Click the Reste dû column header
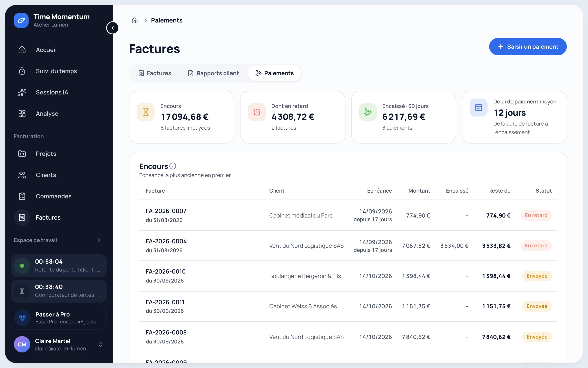Viewport: 588px width, 368px height. click(499, 191)
